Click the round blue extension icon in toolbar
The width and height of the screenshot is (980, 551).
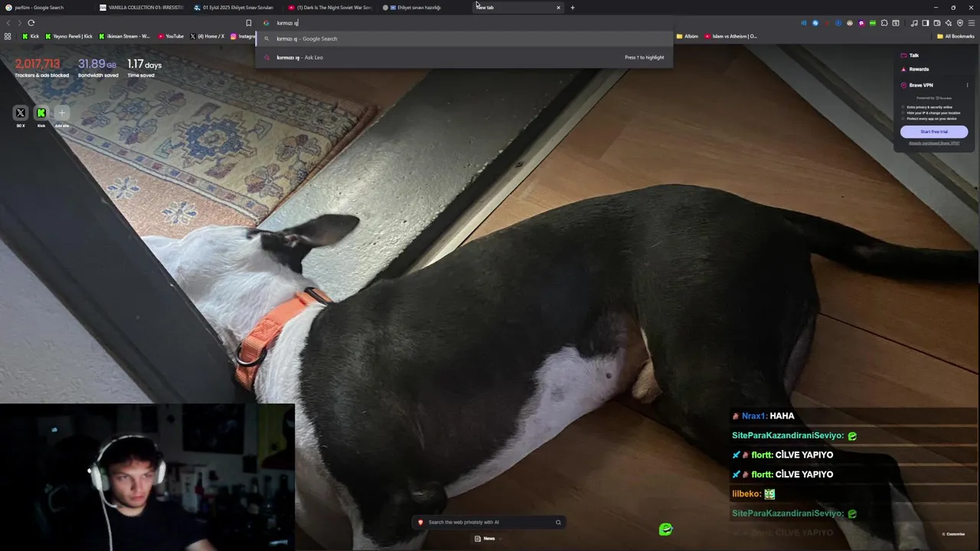815,23
